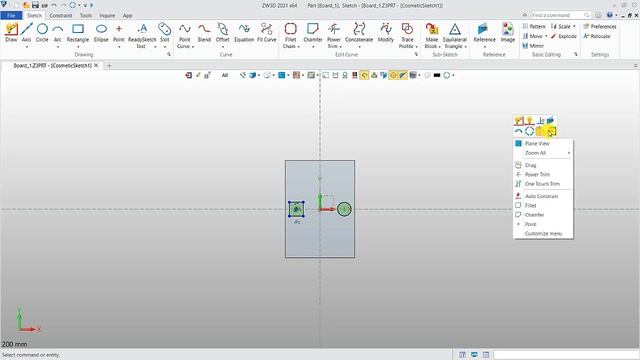Select the Blend curve tool
Screen dimensions: 640x360
click(204, 33)
